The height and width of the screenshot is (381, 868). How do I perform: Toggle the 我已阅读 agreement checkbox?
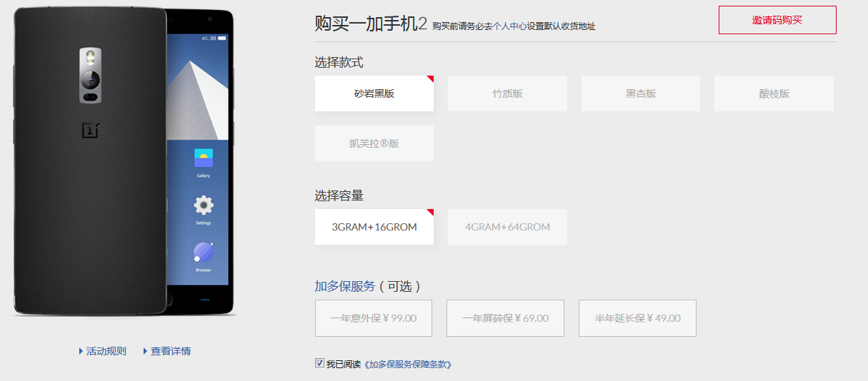pos(319,363)
